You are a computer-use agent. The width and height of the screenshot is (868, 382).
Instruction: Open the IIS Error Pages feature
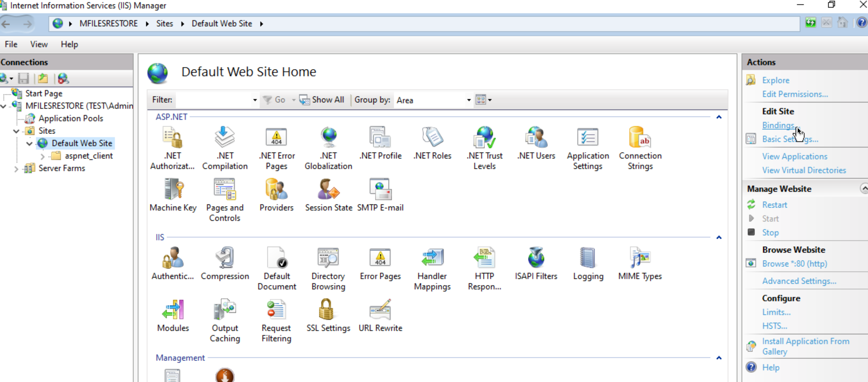point(381,263)
